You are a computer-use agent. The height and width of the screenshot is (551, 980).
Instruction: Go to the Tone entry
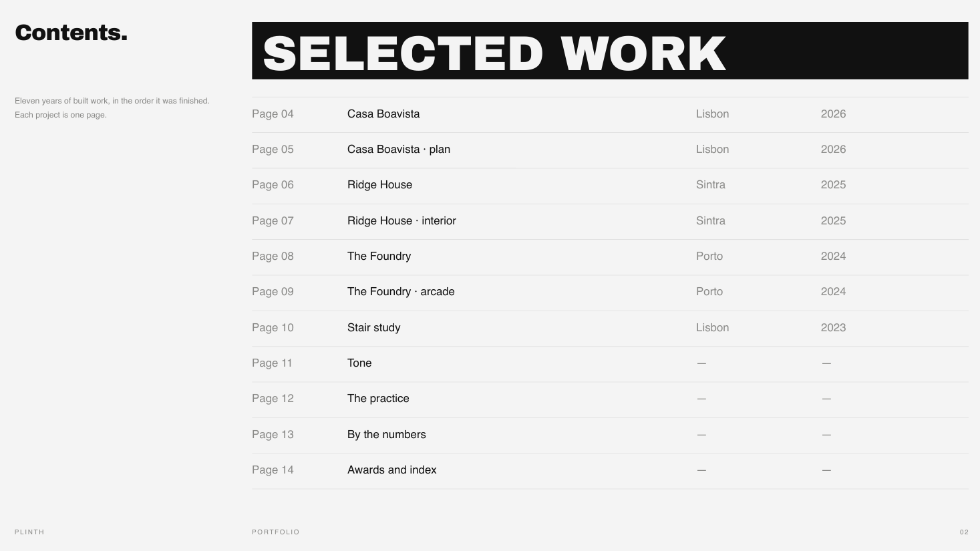610,363
